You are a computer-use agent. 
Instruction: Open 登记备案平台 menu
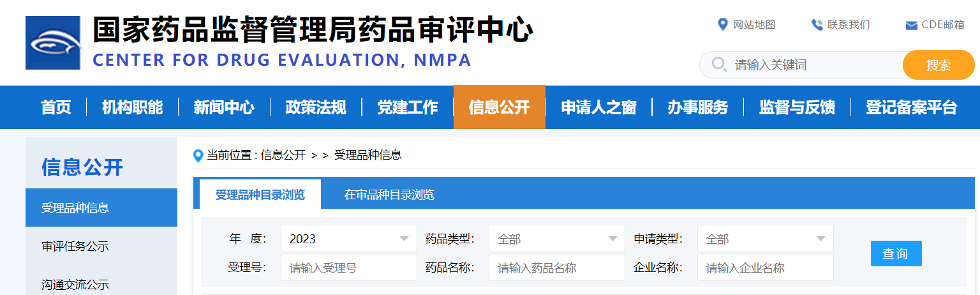coord(911,107)
